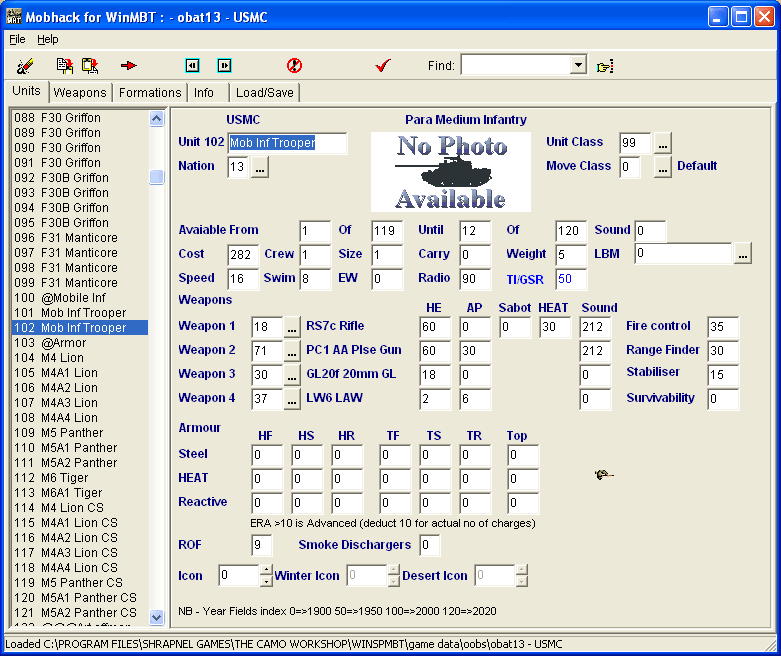Switch to the Load/Save tab
781x656 pixels.
(x=264, y=93)
